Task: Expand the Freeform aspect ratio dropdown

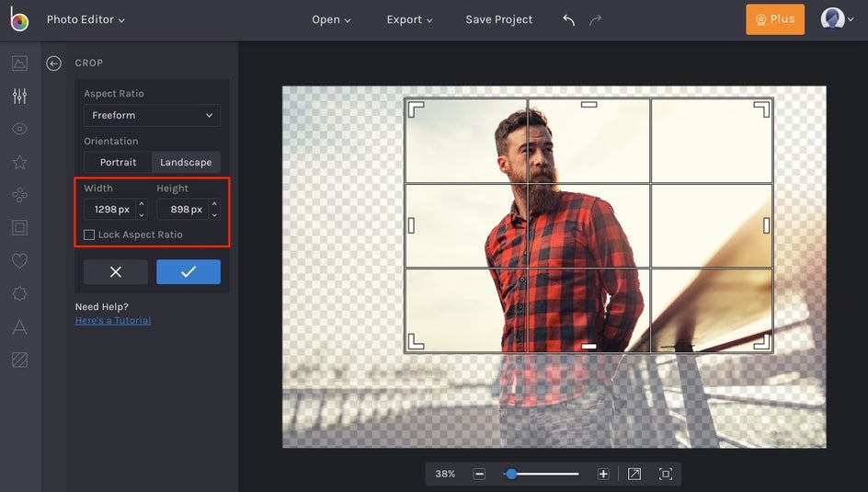Action: tap(152, 116)
